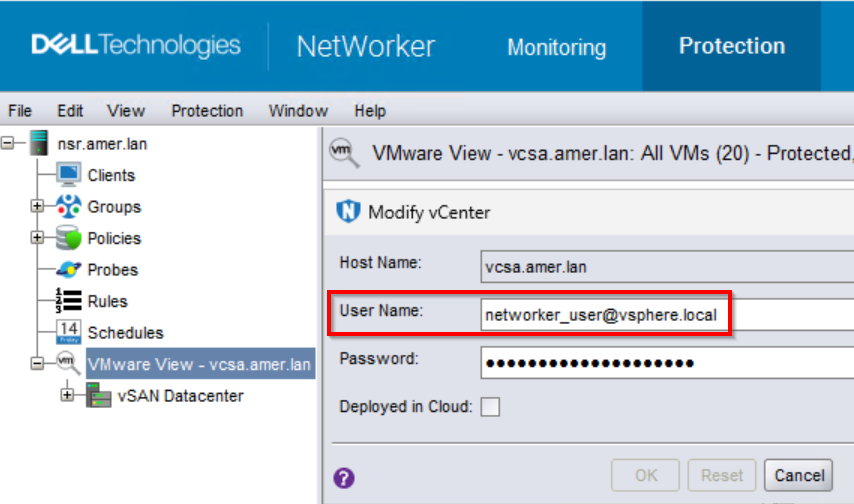Click the Schedules calendar icon
This screenshot has width=854, height=504.
(69, 332)
